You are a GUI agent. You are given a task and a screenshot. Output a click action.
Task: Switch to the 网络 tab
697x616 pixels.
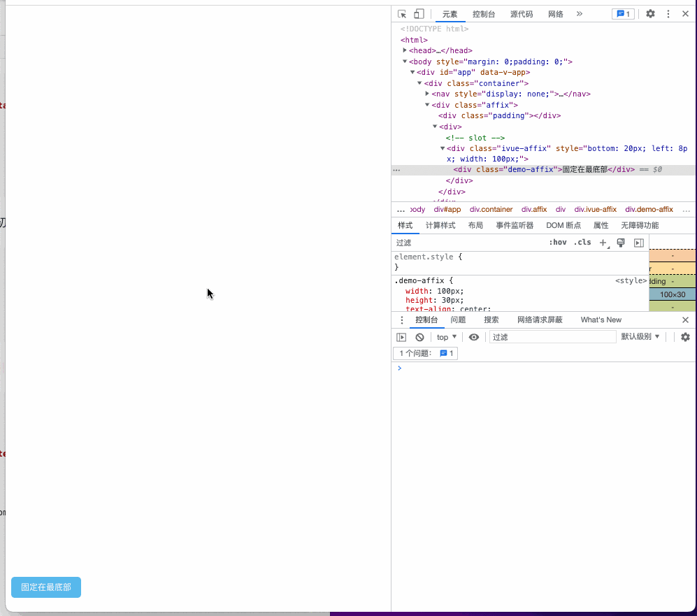556,14
